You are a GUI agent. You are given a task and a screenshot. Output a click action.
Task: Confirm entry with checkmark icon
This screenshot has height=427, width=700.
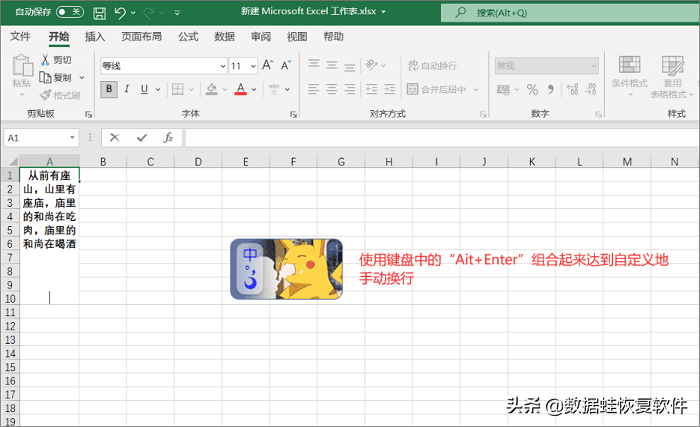[142, 138]
